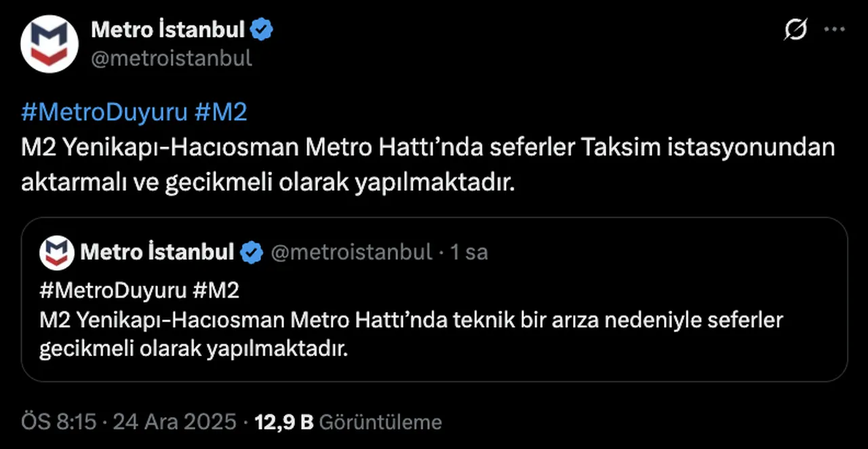
Task: Select the #MetroDuyuru hashtag
Action: [104, 112]
